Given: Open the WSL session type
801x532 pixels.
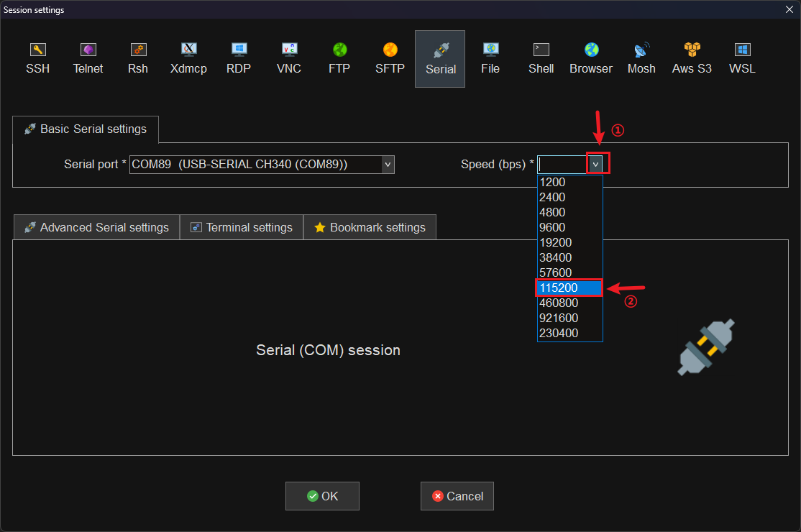Looking at the screenshot, I should (x=742, y=58).
